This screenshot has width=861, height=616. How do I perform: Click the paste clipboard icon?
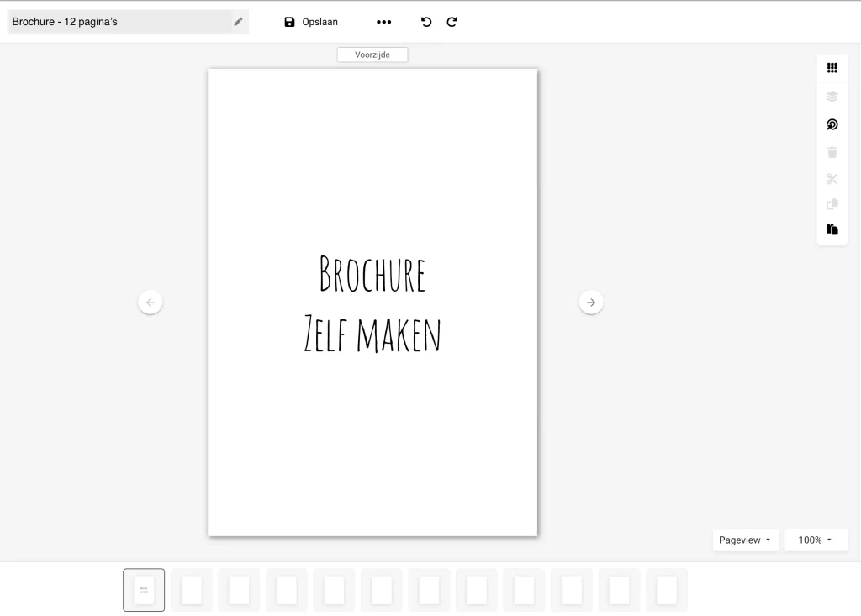[832, 229]
